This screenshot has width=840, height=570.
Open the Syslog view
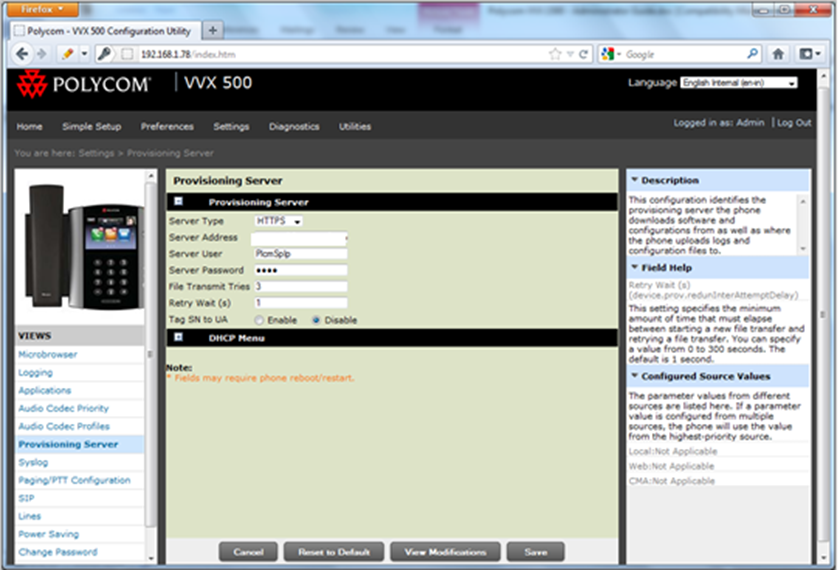(33, 462)
